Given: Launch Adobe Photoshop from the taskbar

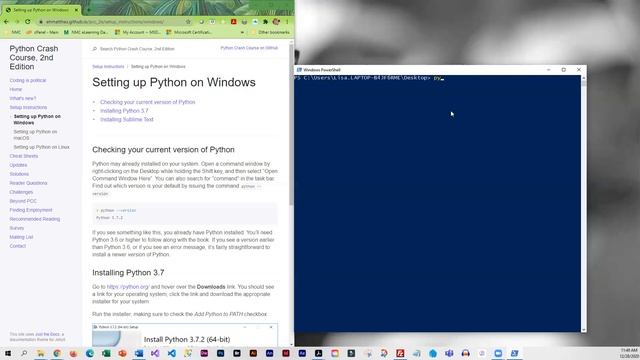Looking at the screenshot, I should (x=220, y=353).
